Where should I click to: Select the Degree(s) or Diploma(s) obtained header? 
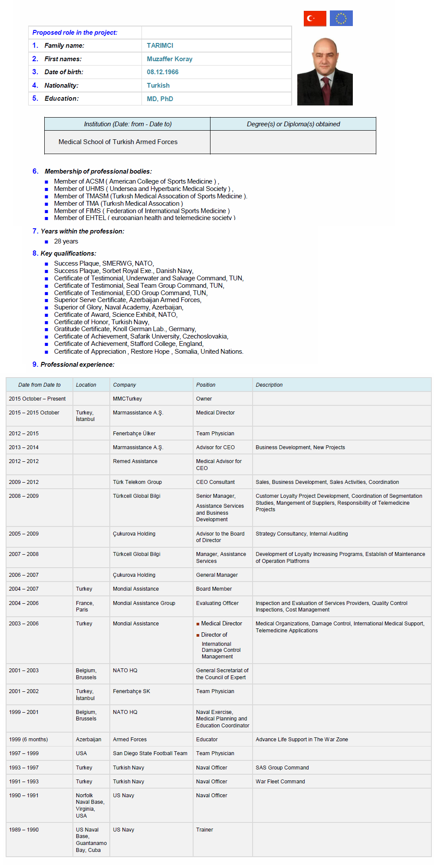point(293,124)
